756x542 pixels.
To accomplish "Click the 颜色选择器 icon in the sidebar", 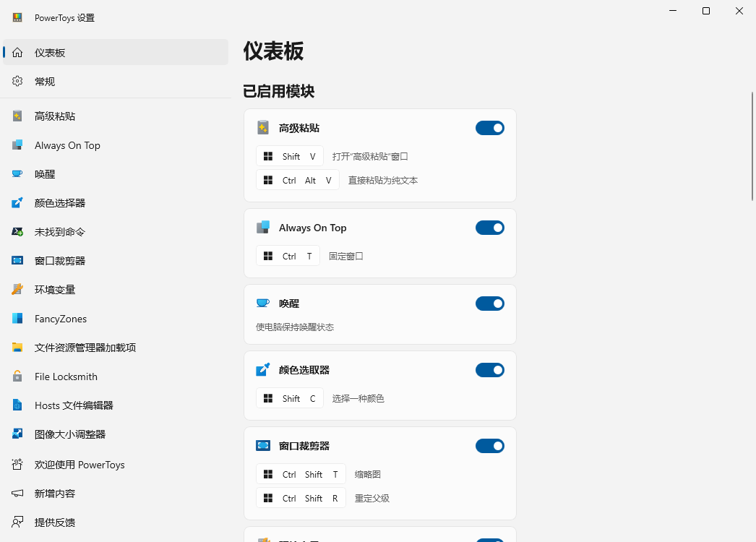I will [x=17, y=203].
